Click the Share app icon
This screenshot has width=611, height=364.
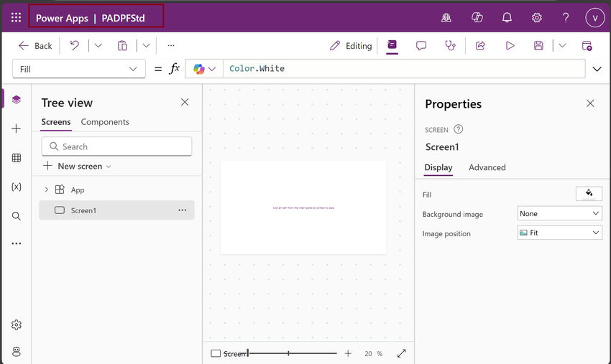coord(480,45)
